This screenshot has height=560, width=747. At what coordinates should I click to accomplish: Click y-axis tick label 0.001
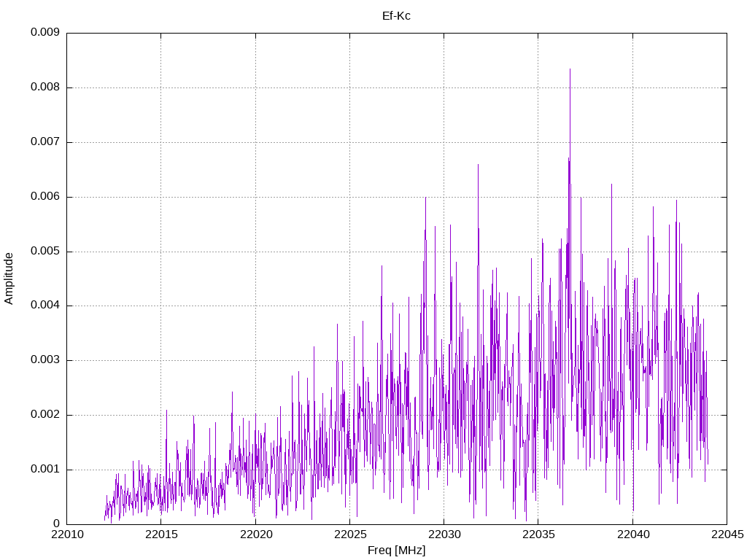click(45, 469)
